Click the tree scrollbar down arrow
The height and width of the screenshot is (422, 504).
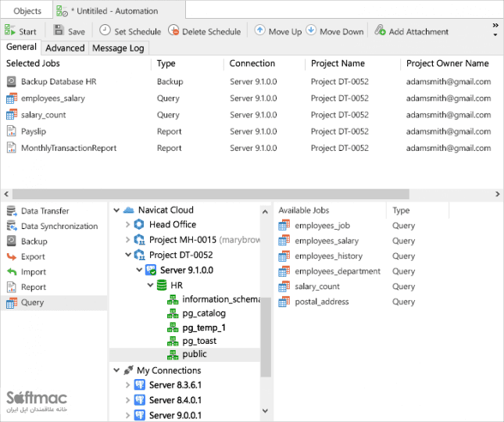coord(265,411)
